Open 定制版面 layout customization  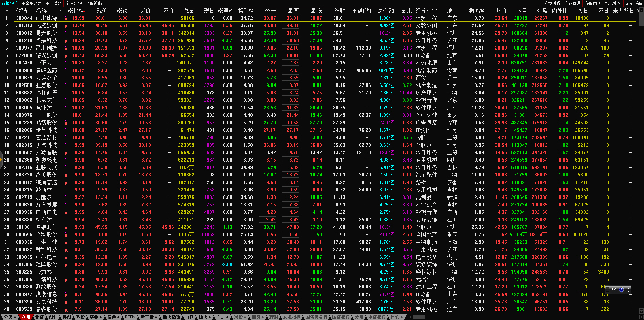point(633,3)
